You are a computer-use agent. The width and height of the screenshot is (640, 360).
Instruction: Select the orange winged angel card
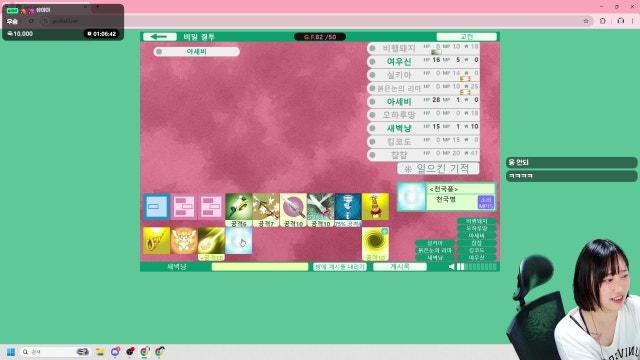[184, 241]
